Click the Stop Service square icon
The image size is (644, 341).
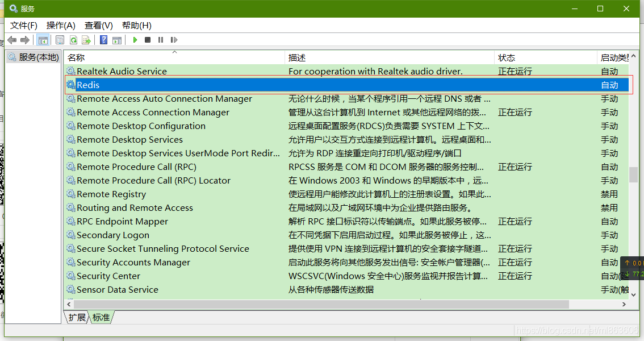[x=148, y=40]
